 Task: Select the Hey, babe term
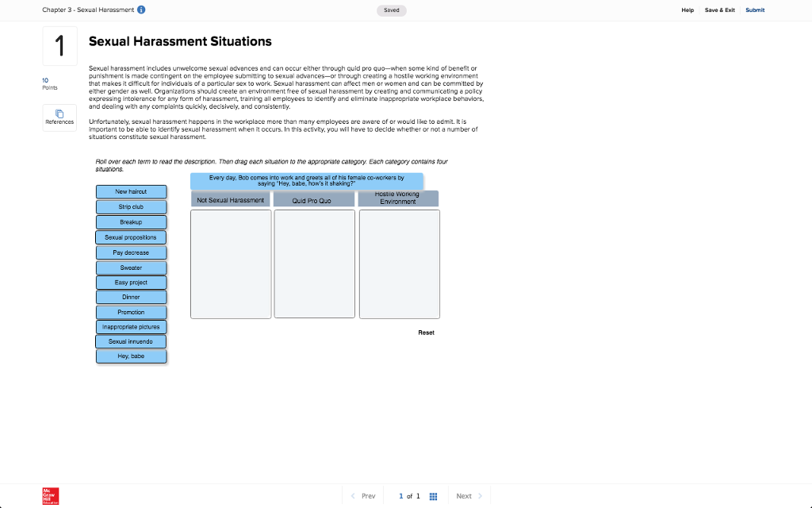[131, 356]
